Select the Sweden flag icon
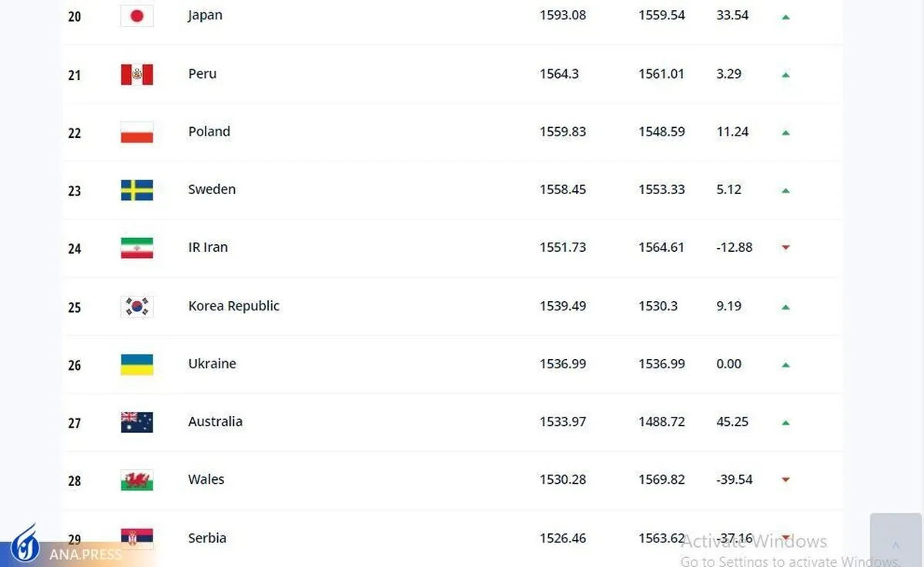Screen dimensions: 924x567 click(137, 190)
